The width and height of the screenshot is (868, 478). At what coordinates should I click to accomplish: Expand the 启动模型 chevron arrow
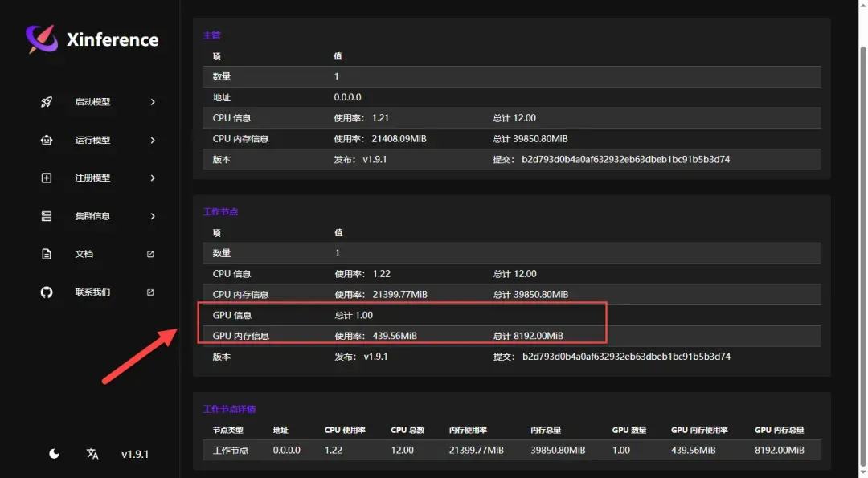coord(153,102)
